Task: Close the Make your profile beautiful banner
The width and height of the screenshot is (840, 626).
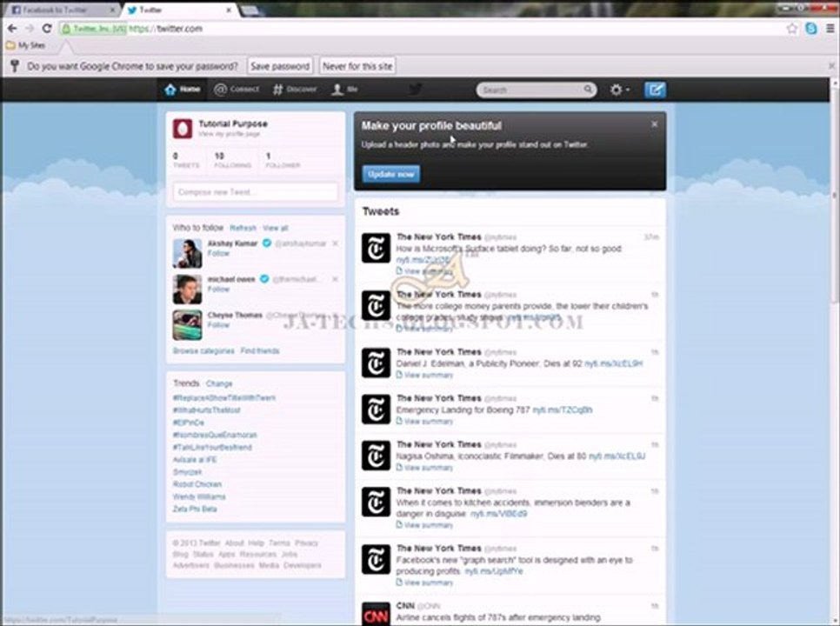Action: pos(654,124)
